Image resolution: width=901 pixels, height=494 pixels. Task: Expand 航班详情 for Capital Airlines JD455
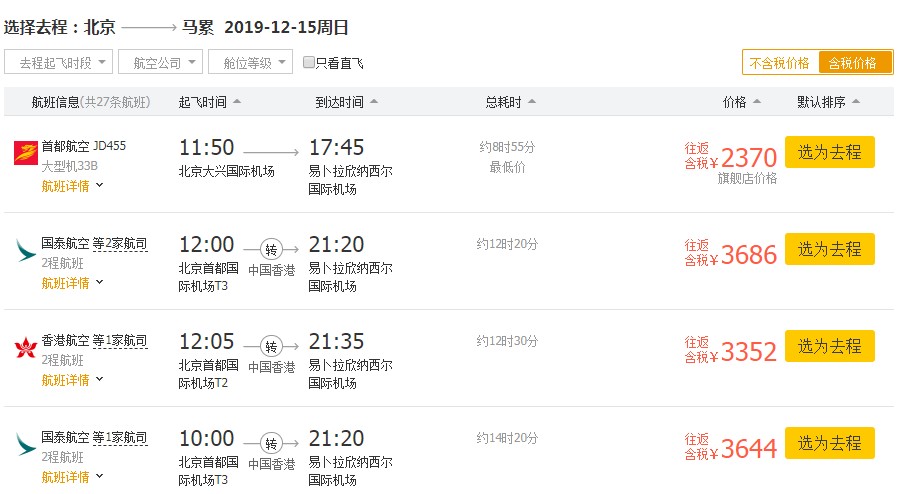(72, 185)
